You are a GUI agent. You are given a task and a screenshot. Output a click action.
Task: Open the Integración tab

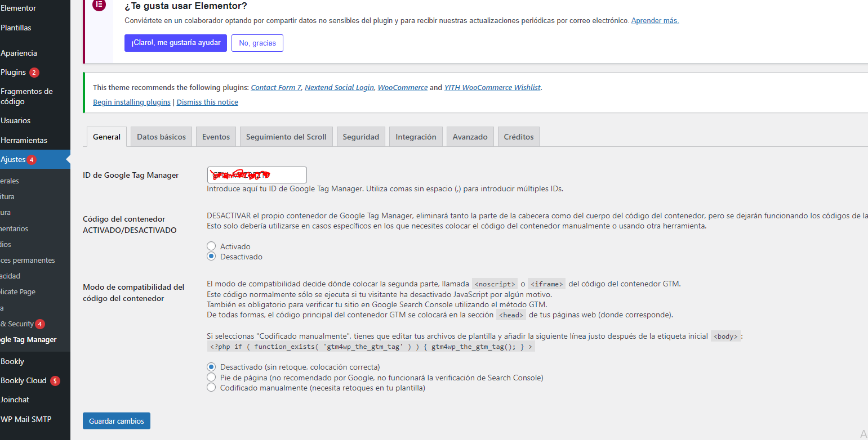click(x=416, y=137)
